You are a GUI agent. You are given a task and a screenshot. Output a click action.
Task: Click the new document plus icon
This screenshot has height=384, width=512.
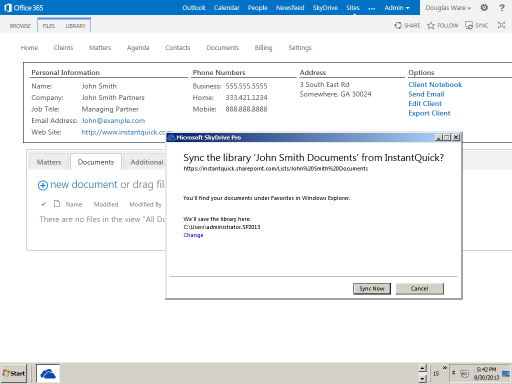[x=43, y=185]
